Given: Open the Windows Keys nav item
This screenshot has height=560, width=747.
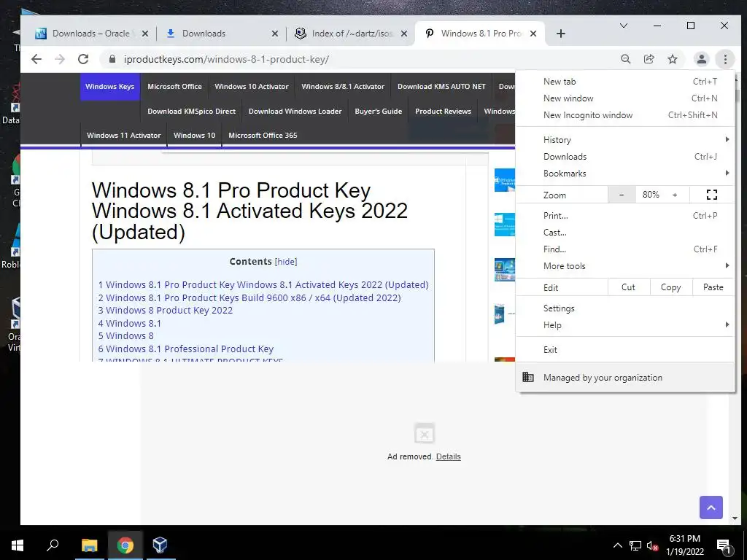Looking at the screenshot, I should (x=109, y=86).
